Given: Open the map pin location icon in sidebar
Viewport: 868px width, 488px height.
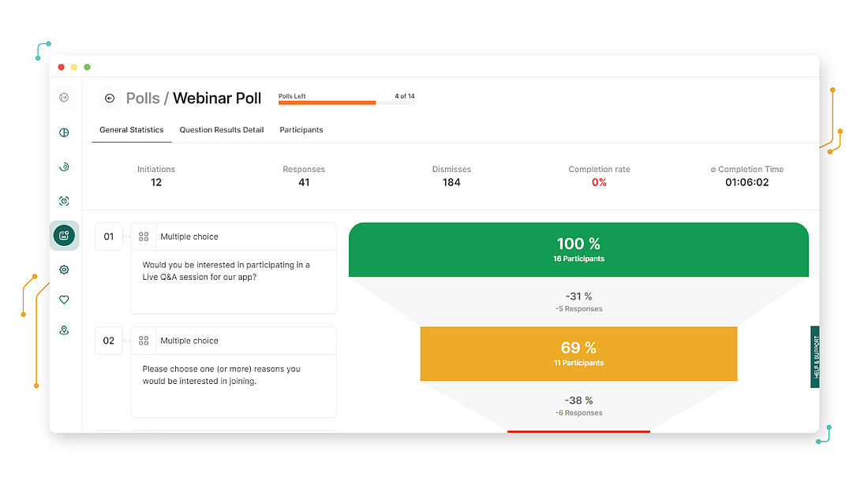Looking at the screenshot, I should (x=64, y=330).
